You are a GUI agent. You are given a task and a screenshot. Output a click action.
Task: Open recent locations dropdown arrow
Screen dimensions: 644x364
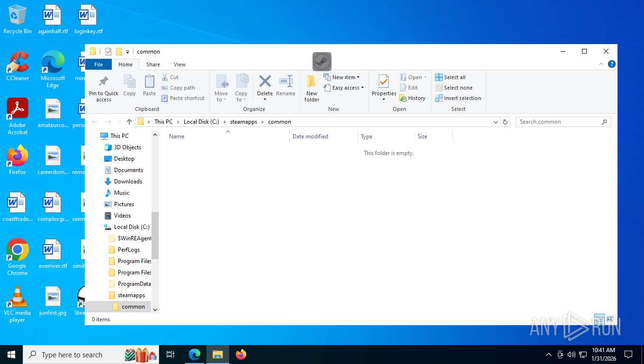(x=119, y=122)
